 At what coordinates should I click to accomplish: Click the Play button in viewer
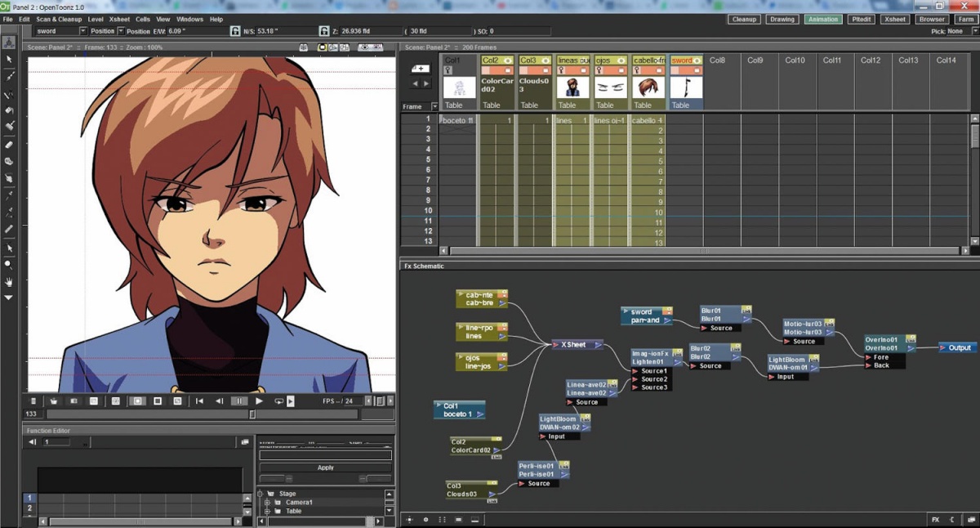(260, 401)
